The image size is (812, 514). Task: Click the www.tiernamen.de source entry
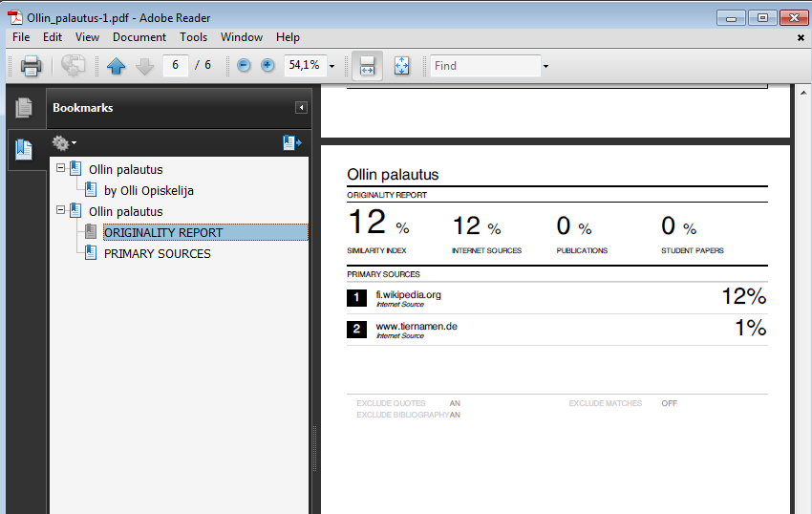pos(417,327)
